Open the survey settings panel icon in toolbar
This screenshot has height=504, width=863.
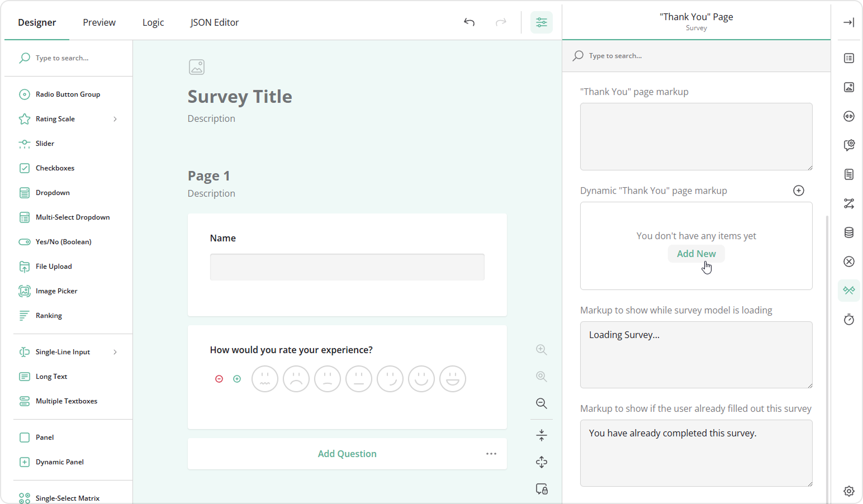tap(541, 22)
